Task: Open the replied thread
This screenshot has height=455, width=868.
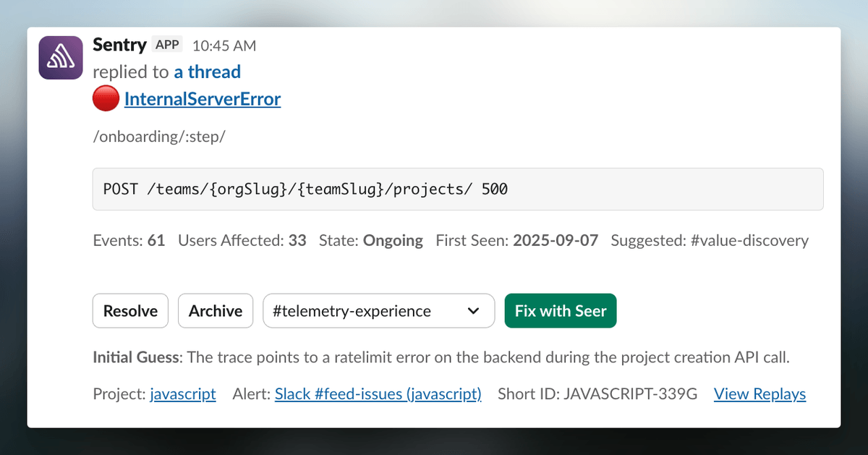Action: (x=207, y=72)
